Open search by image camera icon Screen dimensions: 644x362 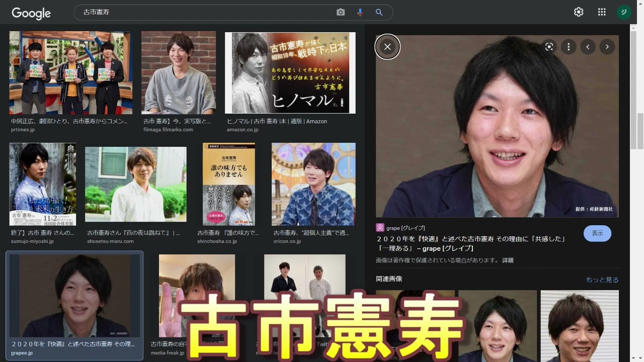click(x=341, y=13)
